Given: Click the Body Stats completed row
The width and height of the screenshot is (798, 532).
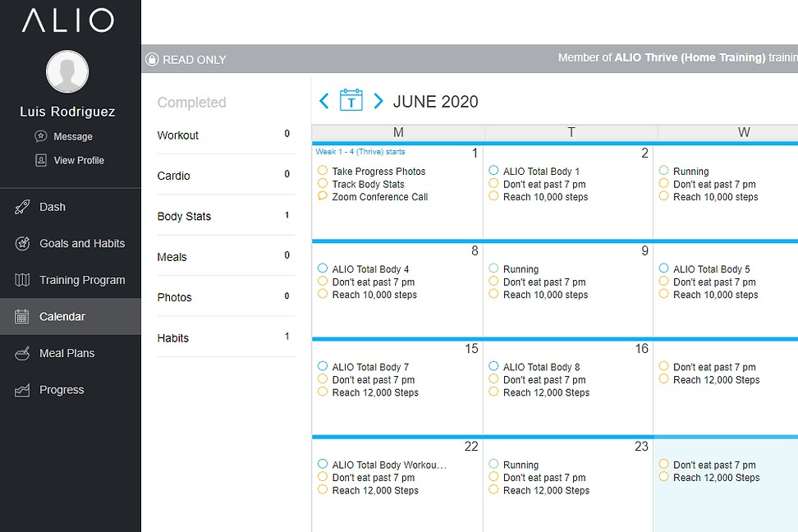Looking at the screenshot, I should (226, 216).
